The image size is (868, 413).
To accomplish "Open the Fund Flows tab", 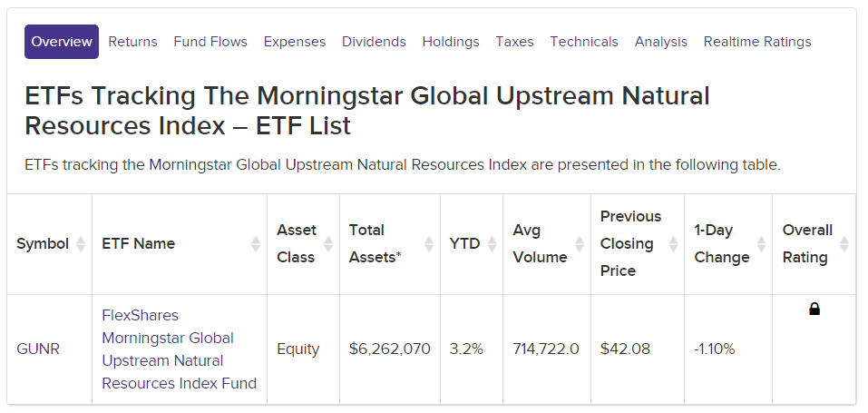I will pos(210,42).
